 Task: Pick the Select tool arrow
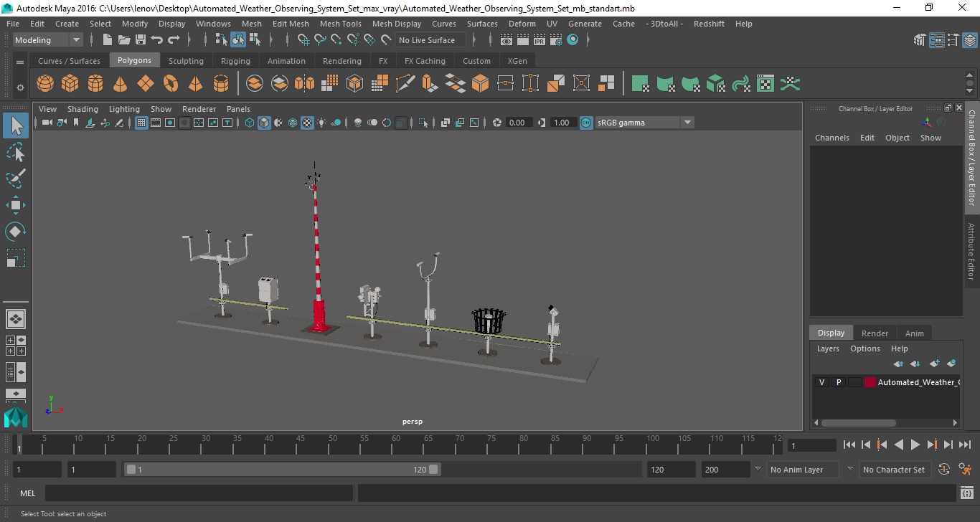click(x=16, y=125)
